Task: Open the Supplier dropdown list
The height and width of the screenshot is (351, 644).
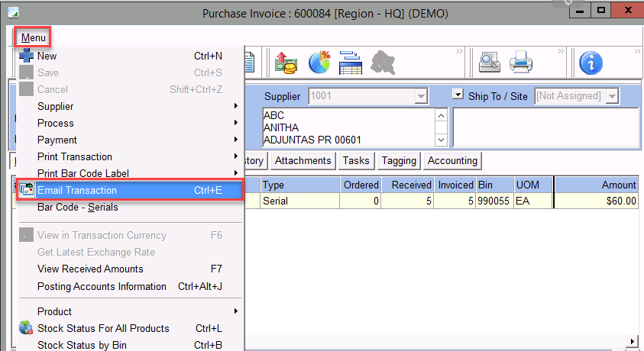Action: (419, 97)
